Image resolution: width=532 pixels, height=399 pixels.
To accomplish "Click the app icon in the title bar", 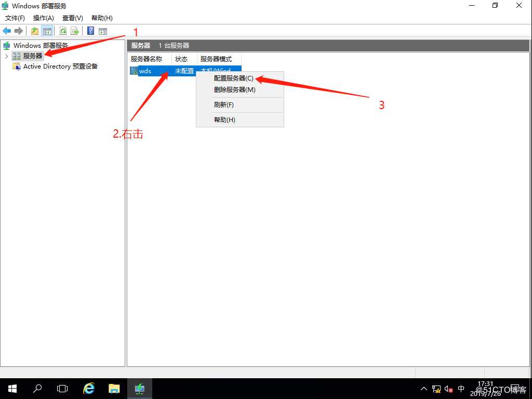I will [x=5, y=6].
